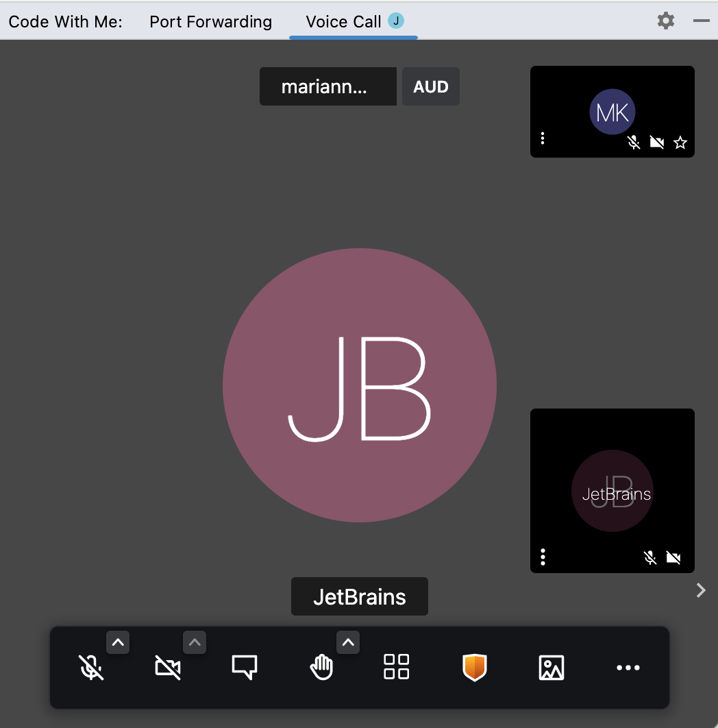
Task: Switch to Port Forwarding tab
Action: pyautogui.click(x=211, y=22)
